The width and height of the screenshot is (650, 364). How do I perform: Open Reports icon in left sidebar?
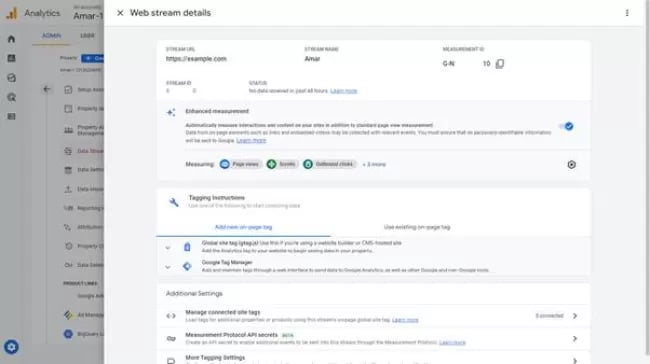[12, 58]
